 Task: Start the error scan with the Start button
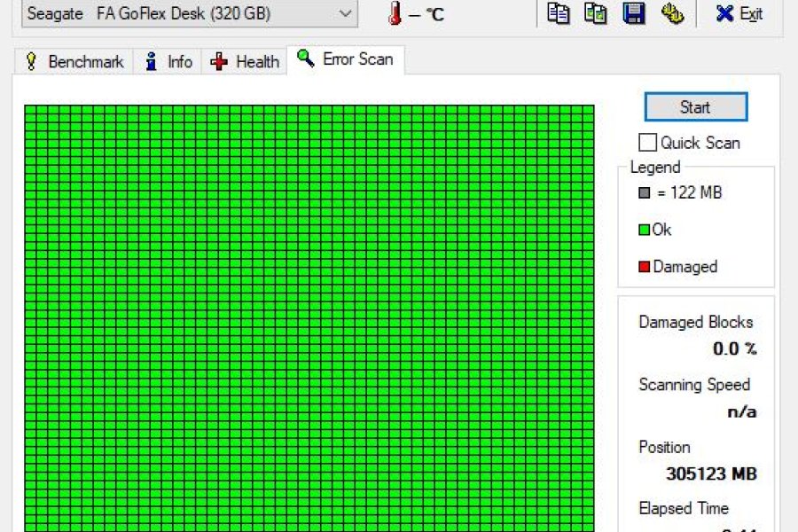[x=696, y=107]
